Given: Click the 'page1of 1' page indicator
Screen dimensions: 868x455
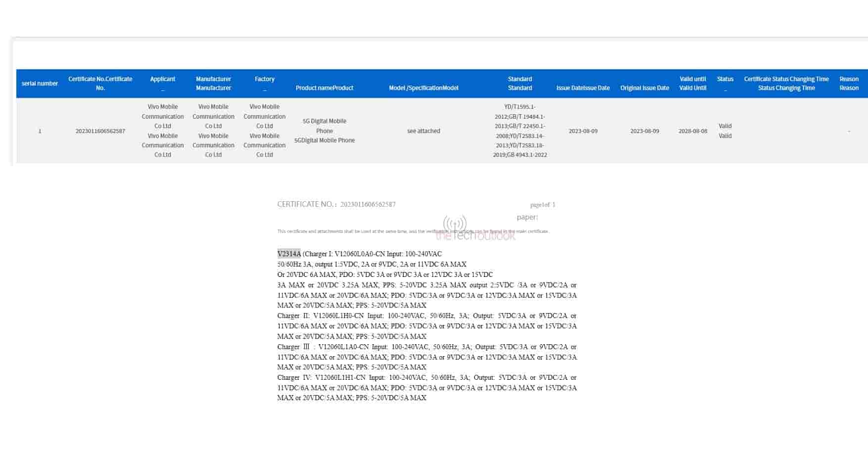Looking at the screenshot, I should 543,205.
